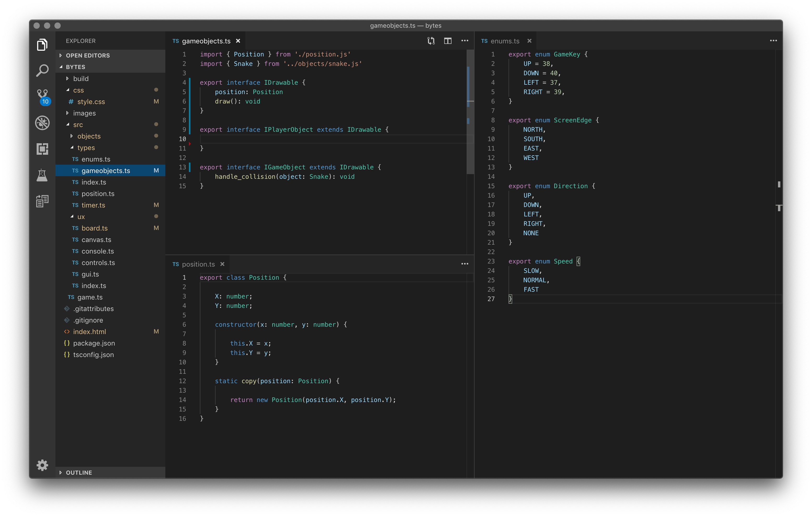812x517 pixels.
Task: Open the Explorer file icon at the top
Action: tap(42, 44)
